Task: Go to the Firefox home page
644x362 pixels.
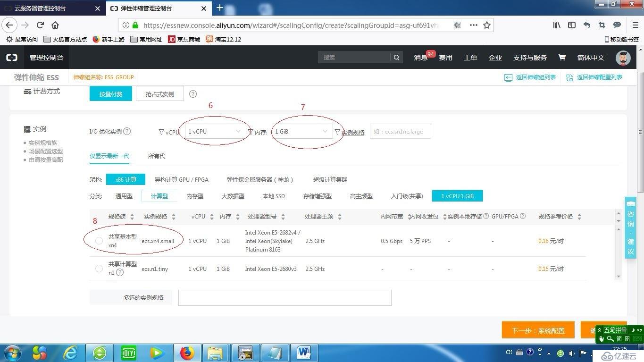Action: coord(55,25)
